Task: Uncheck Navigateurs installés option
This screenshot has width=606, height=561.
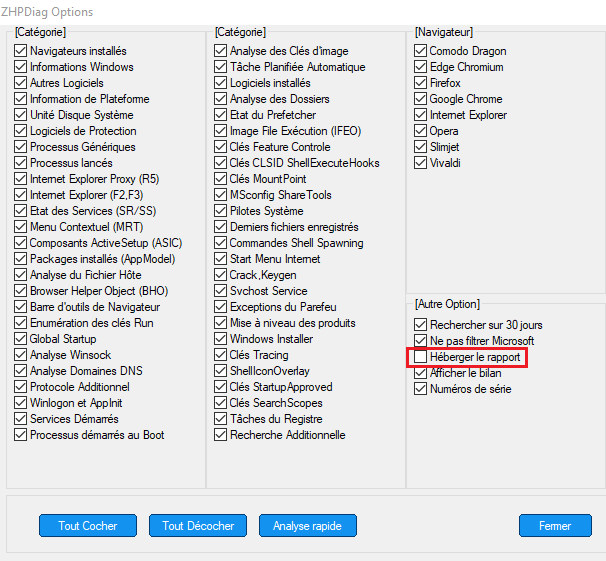Action: pyautogui.click(x=21, y=51)
